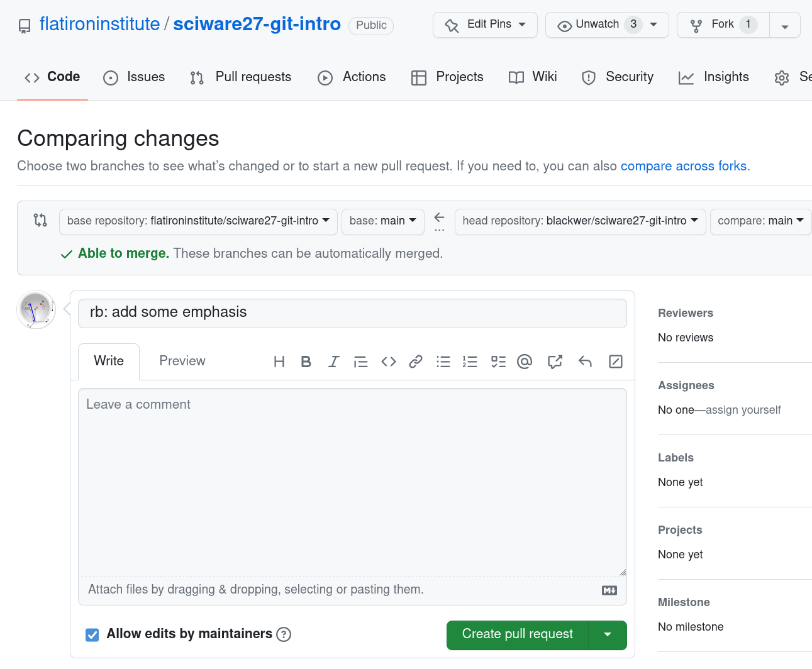
Task: Open the sciware27-git-intro repository link
Action: click(257, 25)
